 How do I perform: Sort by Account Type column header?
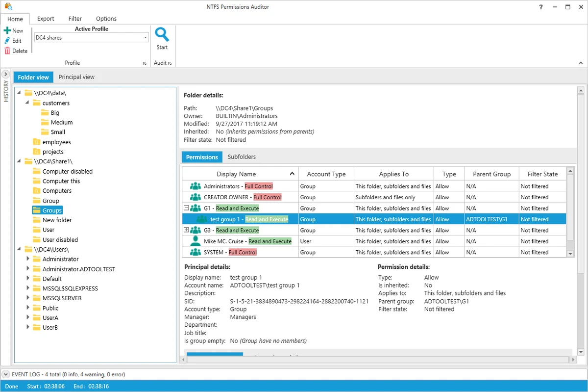coord(326,174)
